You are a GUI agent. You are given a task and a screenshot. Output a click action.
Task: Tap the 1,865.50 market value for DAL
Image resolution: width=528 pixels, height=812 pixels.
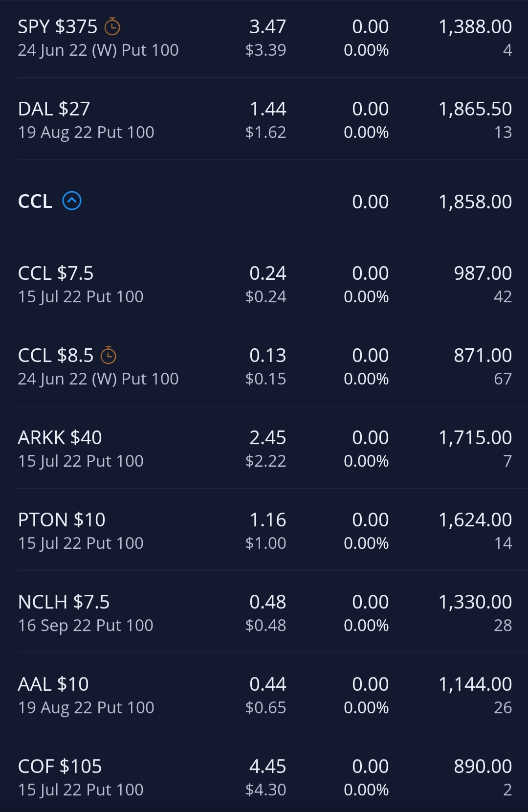(475, 109)
